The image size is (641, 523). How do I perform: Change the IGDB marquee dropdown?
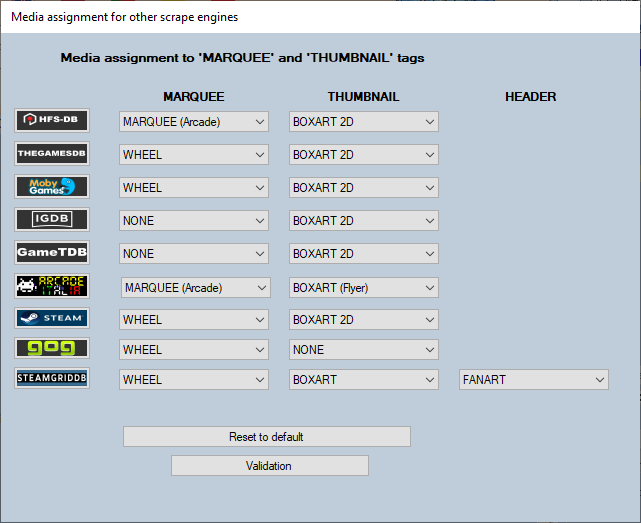pyautogui.click(x=194, y=221)
